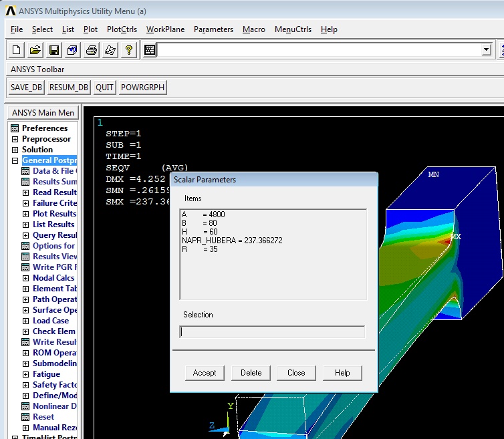Click the Help question mark icon

click(x=129, y=50)
